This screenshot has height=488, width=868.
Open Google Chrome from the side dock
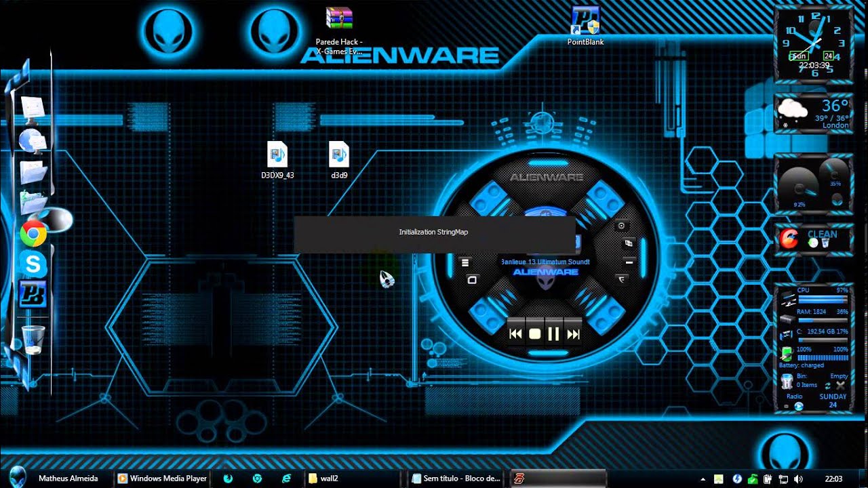[x=33, y=233]
